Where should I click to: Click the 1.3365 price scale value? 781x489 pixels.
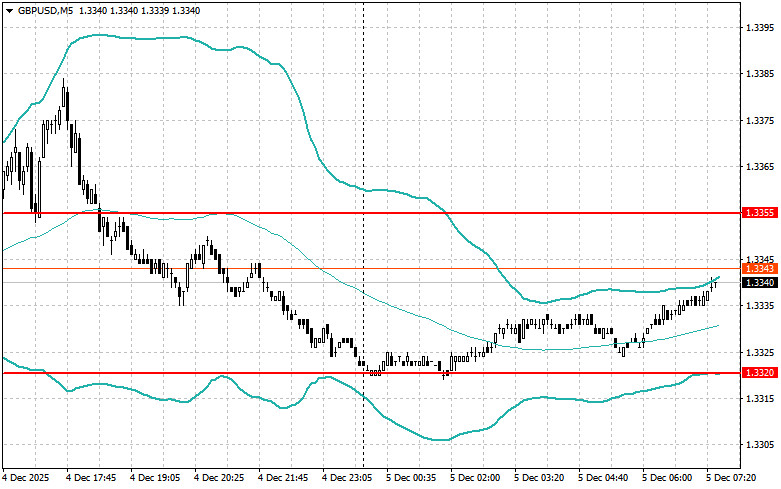[x=760, y=167]
